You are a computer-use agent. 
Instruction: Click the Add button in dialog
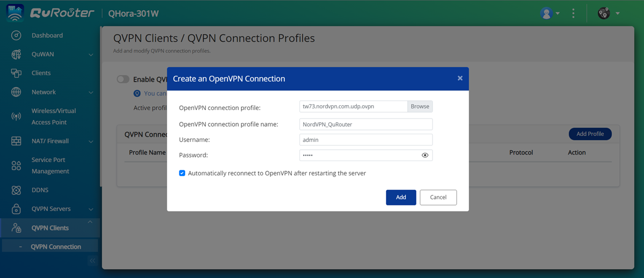[x=401, y=197]
